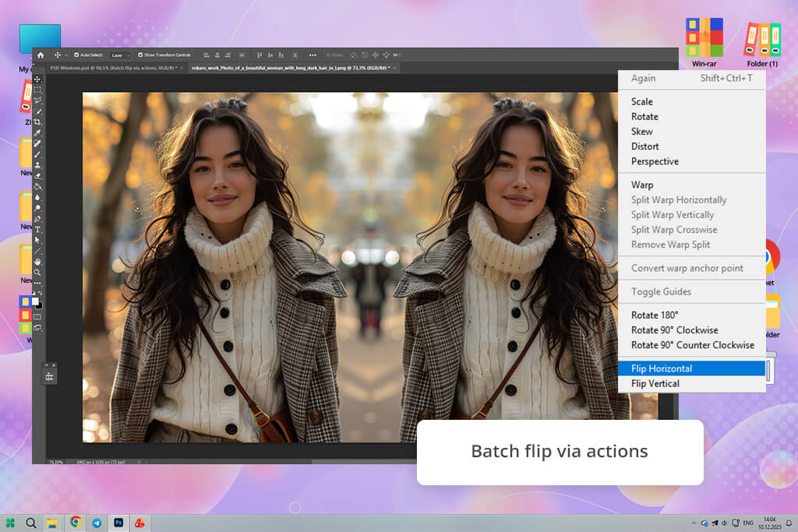
Task: Select the Clone Stamp tool
Action: [37, 165]
